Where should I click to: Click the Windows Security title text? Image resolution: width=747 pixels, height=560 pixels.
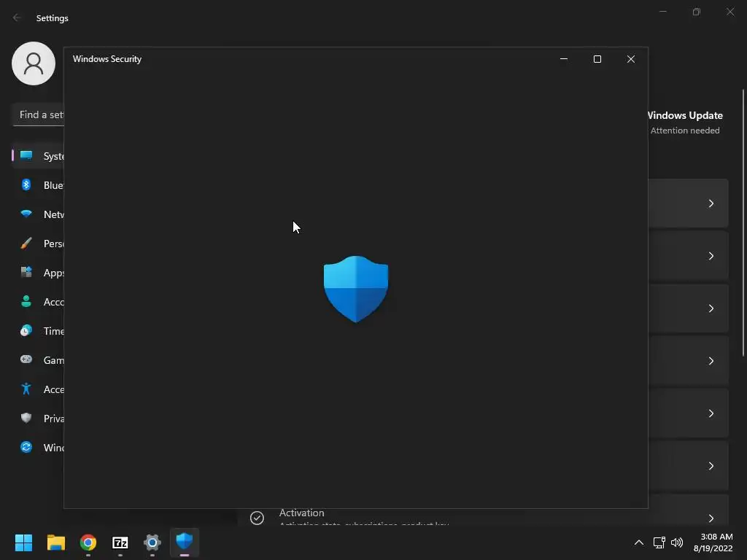(107, 59)
